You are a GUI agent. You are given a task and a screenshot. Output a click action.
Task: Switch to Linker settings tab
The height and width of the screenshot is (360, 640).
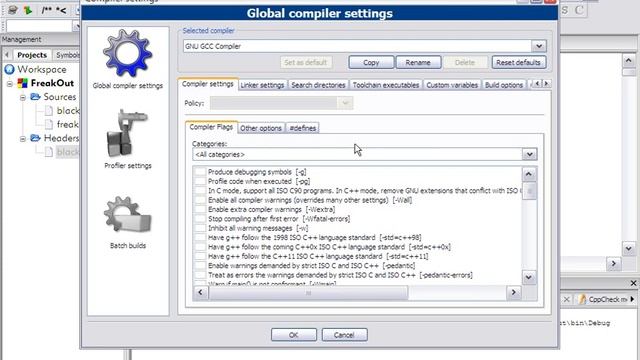(262, 85)
